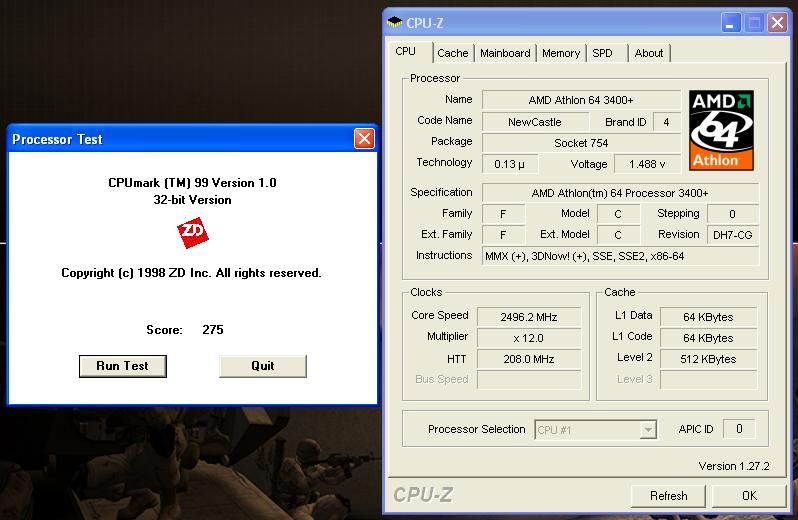This screenshot has height=520, width=798.
Task: Click the Instructions field MMX (+), 3DNow!
Action: 620,256
